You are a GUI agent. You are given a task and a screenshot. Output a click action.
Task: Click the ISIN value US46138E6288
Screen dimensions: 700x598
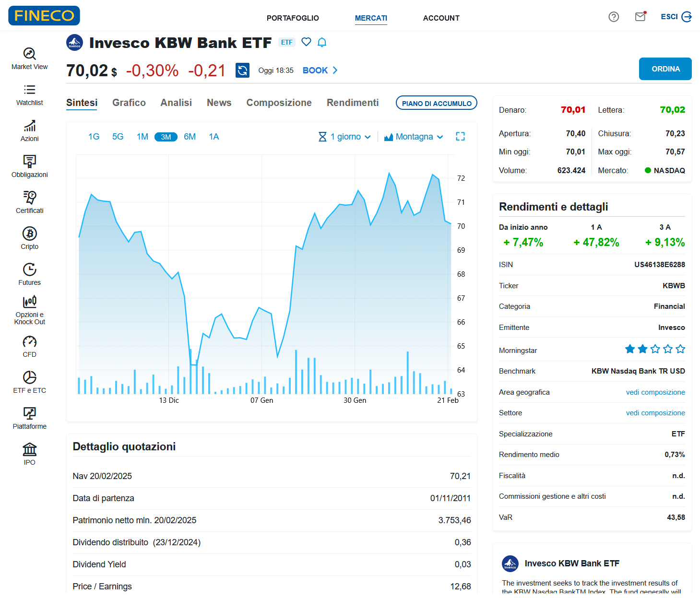660,265
